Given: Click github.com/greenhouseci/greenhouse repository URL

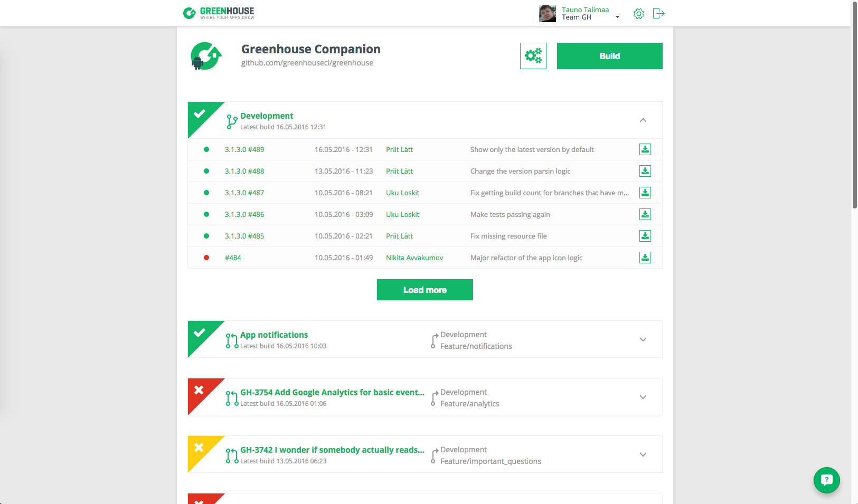Looking at the screenshot, I should click(x=307, y=63).
